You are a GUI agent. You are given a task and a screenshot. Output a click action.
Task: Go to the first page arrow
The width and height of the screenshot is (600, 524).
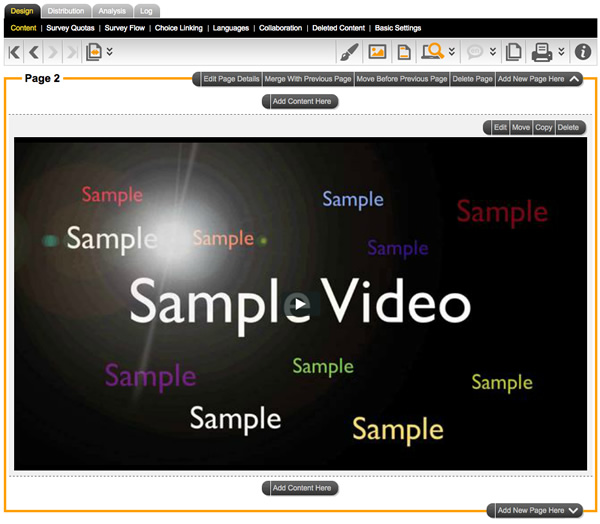pyautogui.click(x=14, y=52)
